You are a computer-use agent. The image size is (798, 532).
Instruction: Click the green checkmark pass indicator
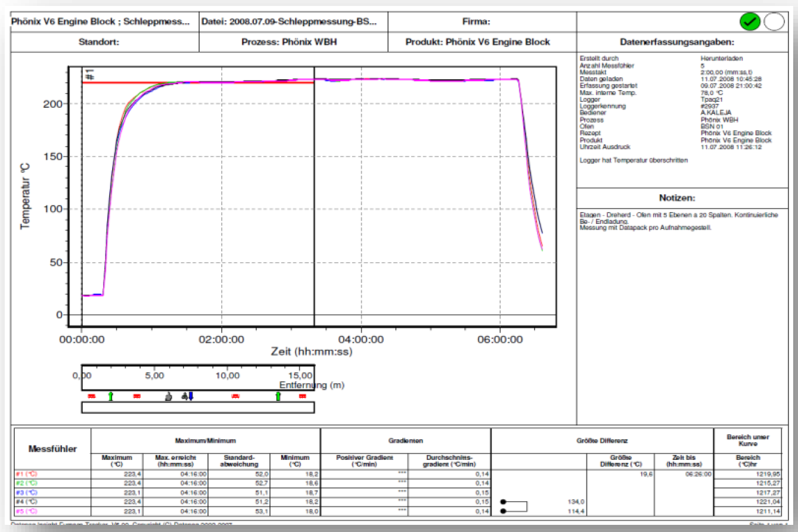click(750, 22)
